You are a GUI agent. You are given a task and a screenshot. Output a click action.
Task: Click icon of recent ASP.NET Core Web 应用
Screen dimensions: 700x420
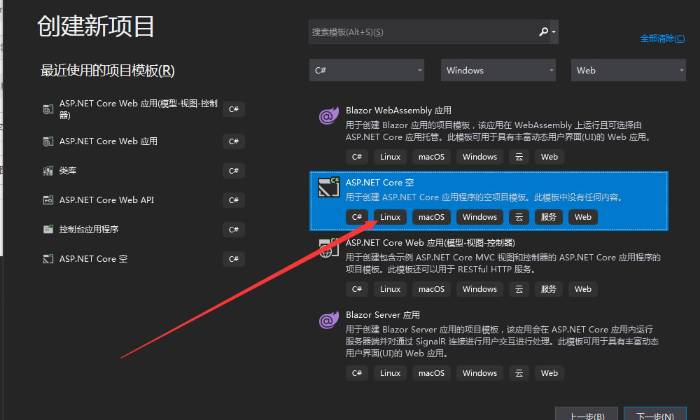[x=48, y=141]
